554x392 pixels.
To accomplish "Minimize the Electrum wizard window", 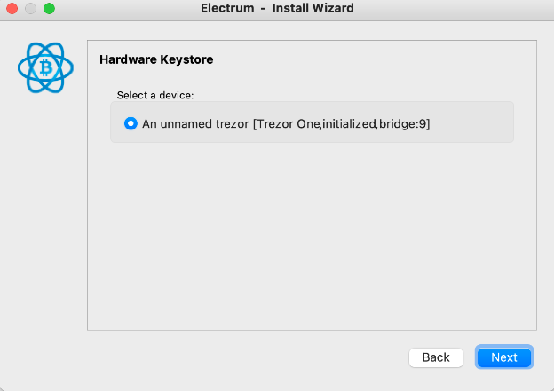I will pos(30,9).
